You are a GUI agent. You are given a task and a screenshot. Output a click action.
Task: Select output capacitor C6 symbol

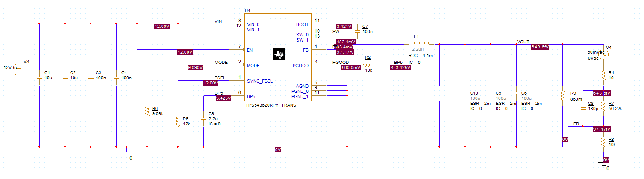pyautogui.click(x=516, y=93)
